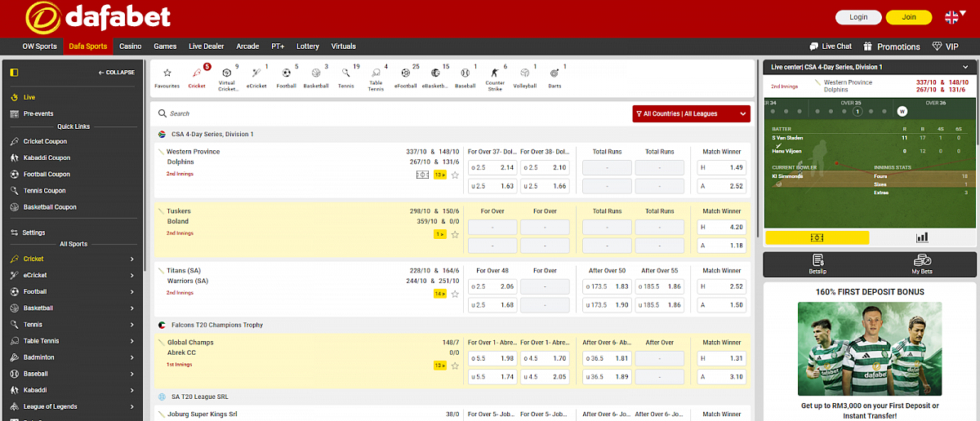Switch to the Casino tab

[130, 47]
